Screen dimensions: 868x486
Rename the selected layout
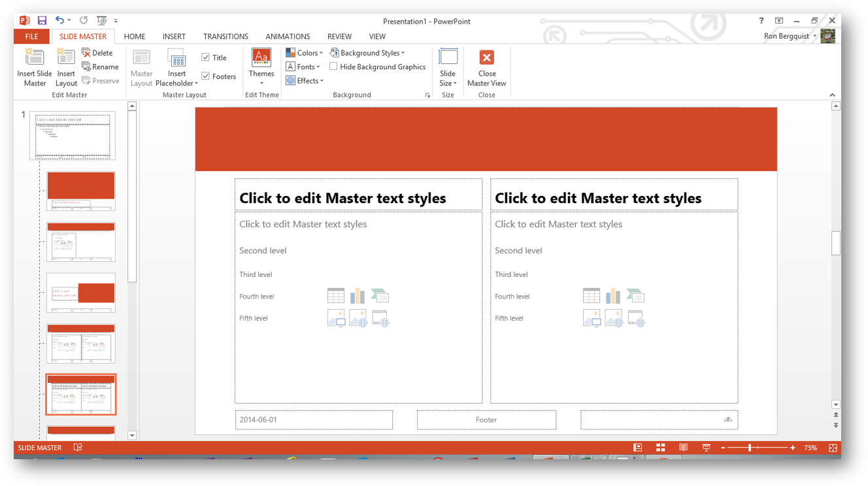[x=100, y=67]
